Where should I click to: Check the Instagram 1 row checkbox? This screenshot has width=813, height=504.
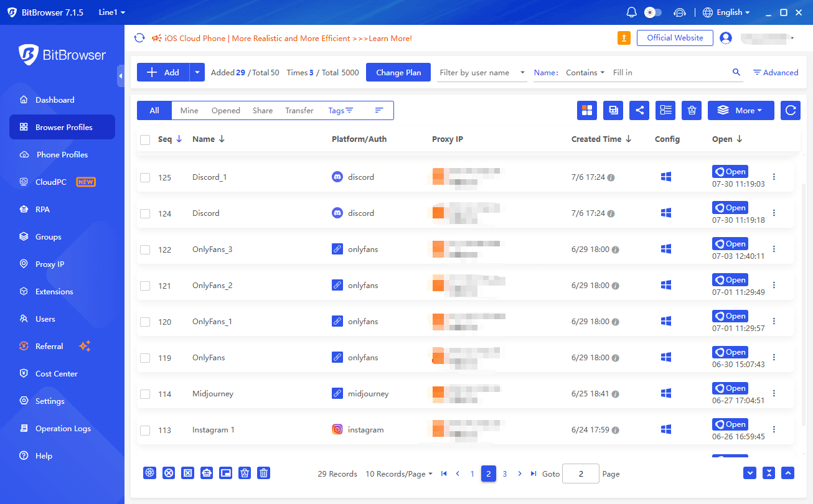click(x=145, y=430)
